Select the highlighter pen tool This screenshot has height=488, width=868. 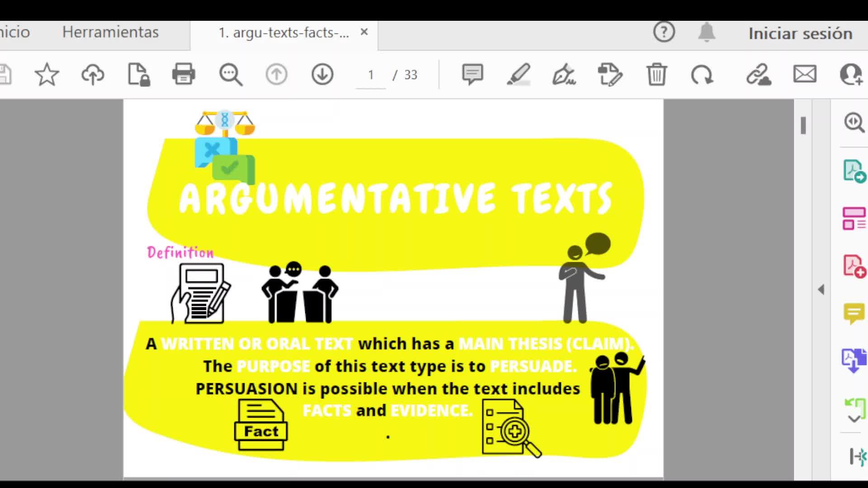[x=519, y=75]
